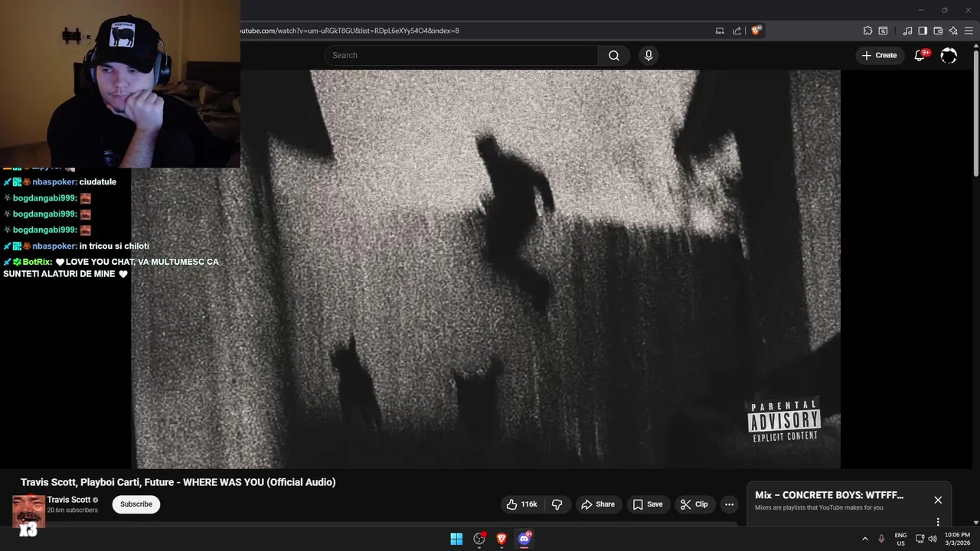Close the Mix CONCRETE BOYS playlist panel
This screenshot has width=980, height=551.
tap(938, 500)
